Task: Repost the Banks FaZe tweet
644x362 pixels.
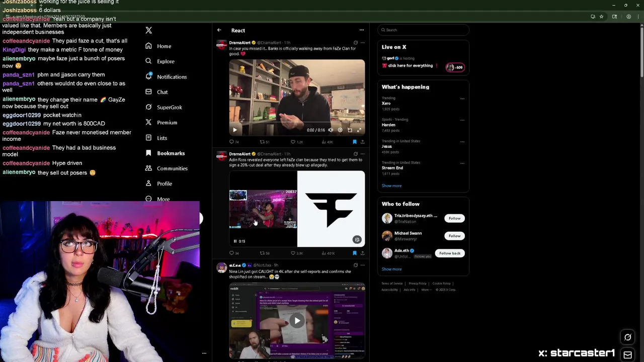Action: (x=262, y=142)
